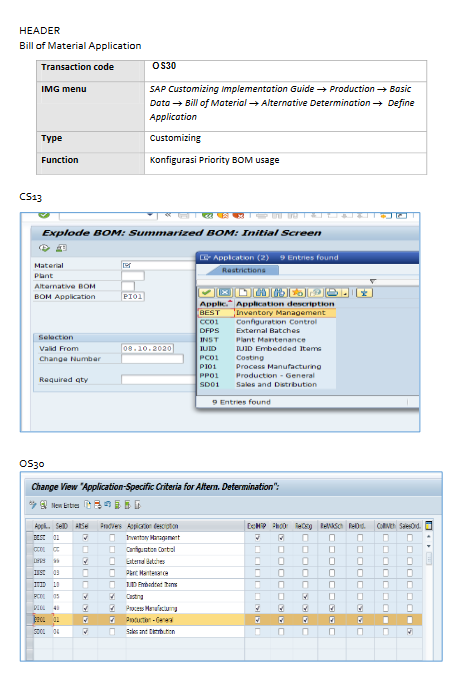Click the window icon in Application popup title
Image resolution: width=468 pixels, height=674 pixels.
[x=205, y=257]
